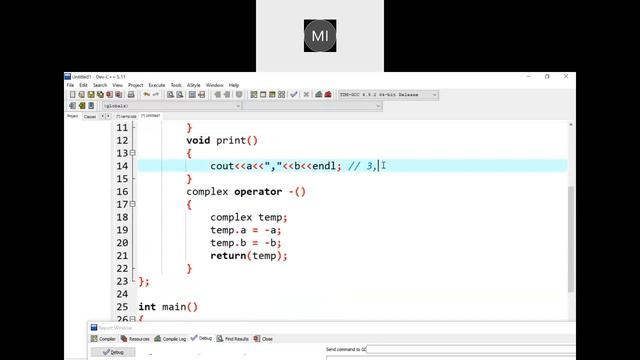640x360 pixels.
Task: Click green icon in second toolbar row
Action: [x=82, y=106]
